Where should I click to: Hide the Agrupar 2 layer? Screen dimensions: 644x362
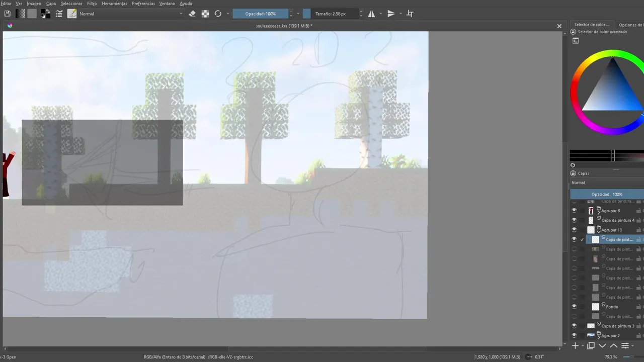click(x=574, y=335)
